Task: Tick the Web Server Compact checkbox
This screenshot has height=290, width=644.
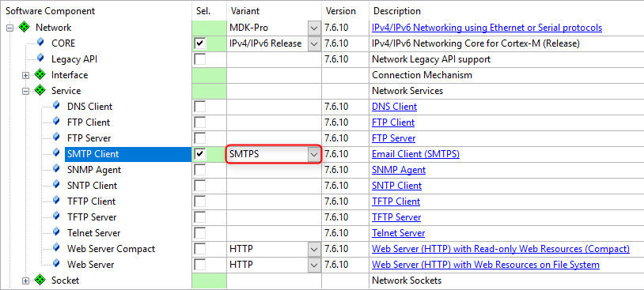Action: pos(200,249)
